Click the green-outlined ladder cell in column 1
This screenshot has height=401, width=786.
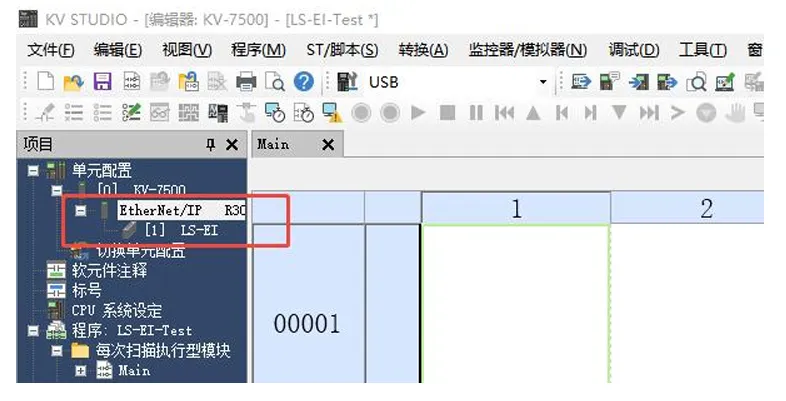(x=516, y=304)
